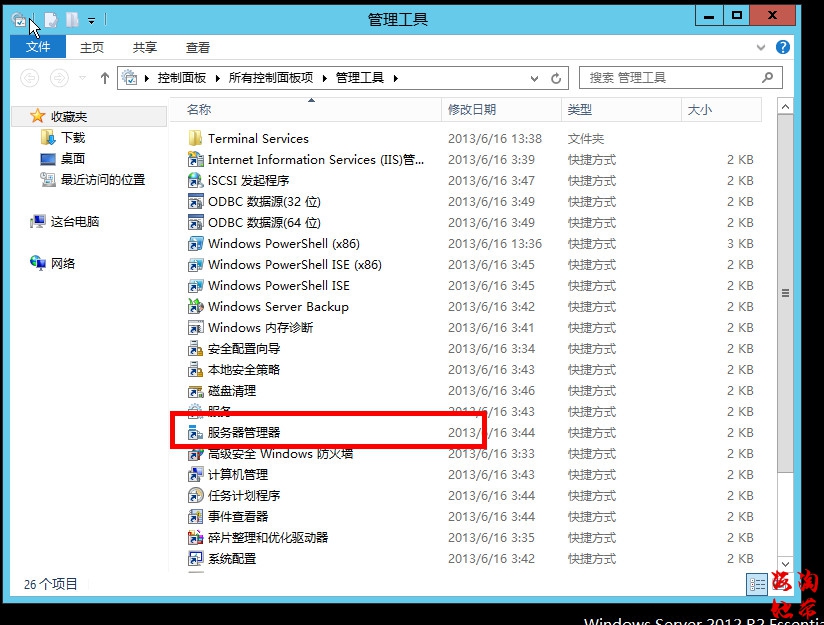Image resolution: width=824 pixels, height=625 pixels.
Task: Expand the 管理工具 breadcrumb arrow
Action: coord(396,78)
